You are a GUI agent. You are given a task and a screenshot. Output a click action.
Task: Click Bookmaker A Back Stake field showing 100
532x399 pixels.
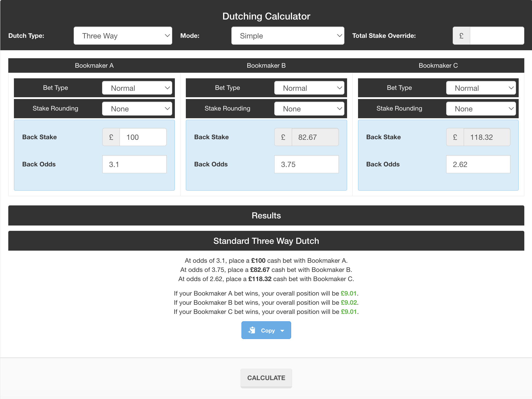click(143, 137)
